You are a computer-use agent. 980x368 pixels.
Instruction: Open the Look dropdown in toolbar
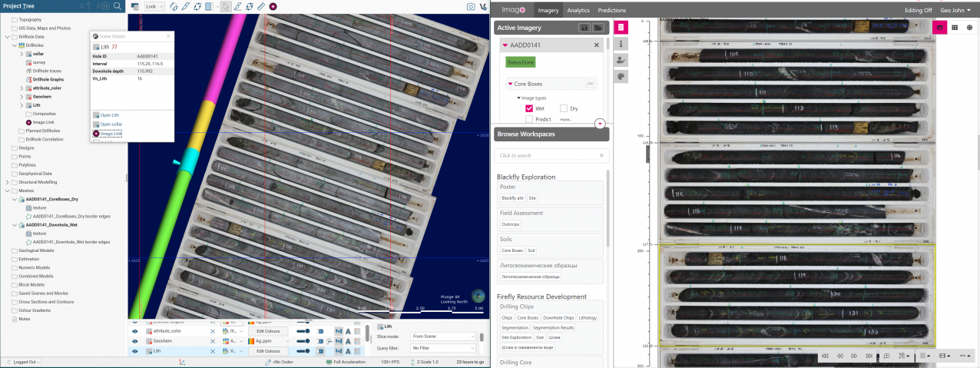click(154, 7)
